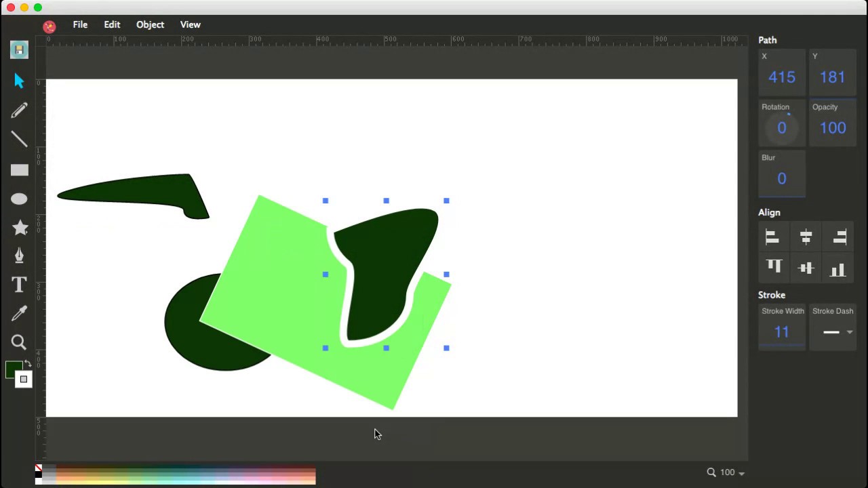Select the Text tool

[18, 285]
